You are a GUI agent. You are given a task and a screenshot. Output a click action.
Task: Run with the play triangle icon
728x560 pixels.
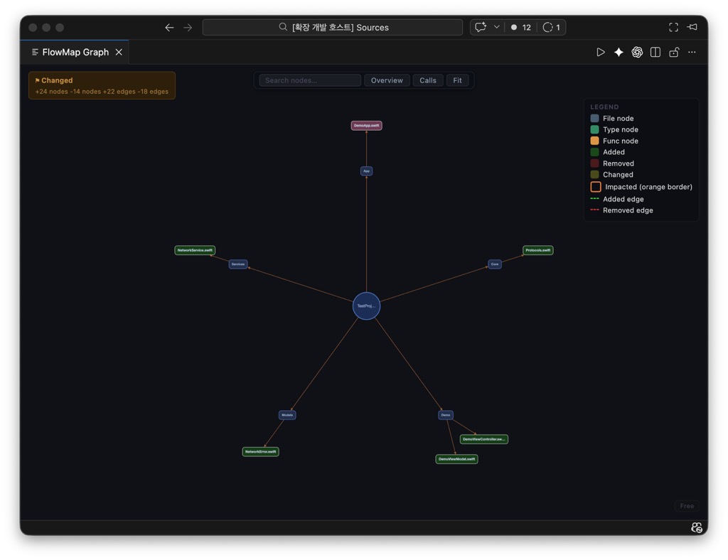point(600,52)
